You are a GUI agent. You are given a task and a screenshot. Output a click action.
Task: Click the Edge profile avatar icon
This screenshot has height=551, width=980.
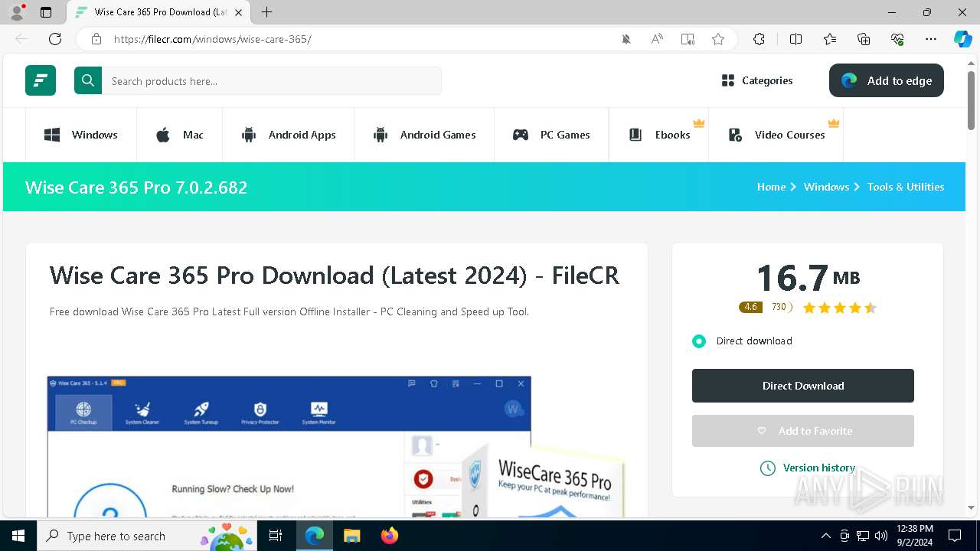pyautogui.click(x=17, y=12)
